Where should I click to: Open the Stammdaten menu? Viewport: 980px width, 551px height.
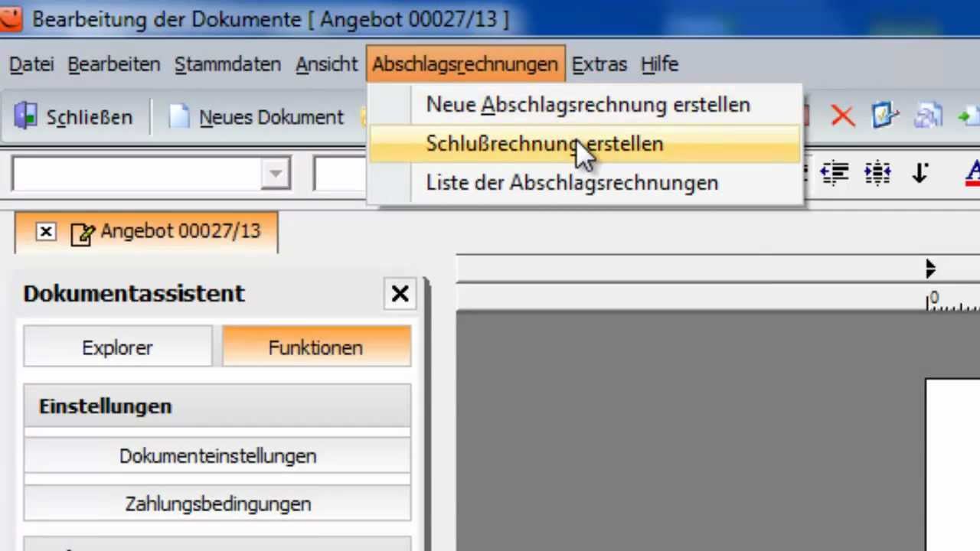click(x=227, y=64)
